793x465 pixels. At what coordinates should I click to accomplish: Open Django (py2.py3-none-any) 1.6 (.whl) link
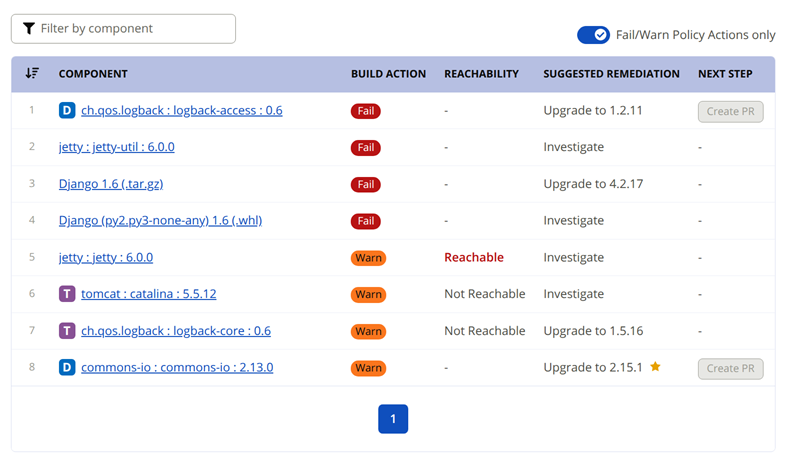pyautogui.click(x=160, y=221)
